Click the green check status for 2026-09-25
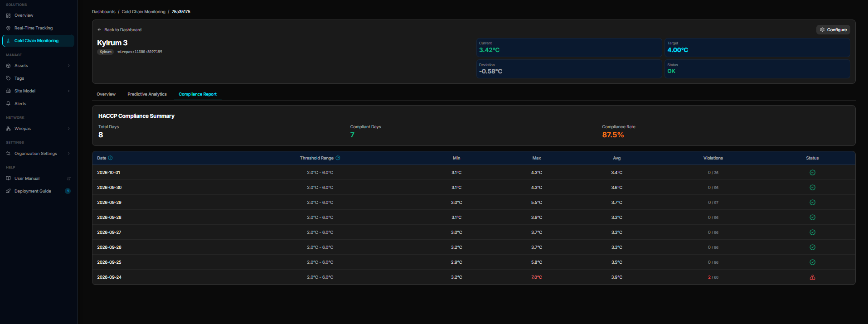Screen dimensions: 868x324 pyautogui.click(x=812, y=262)
